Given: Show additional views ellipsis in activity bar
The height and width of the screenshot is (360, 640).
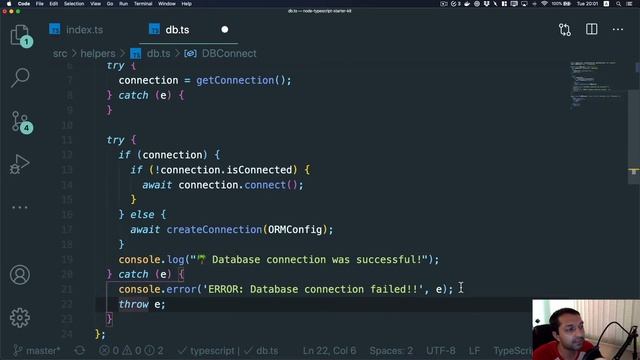Looking at the screenshot, I should point(20,207).
